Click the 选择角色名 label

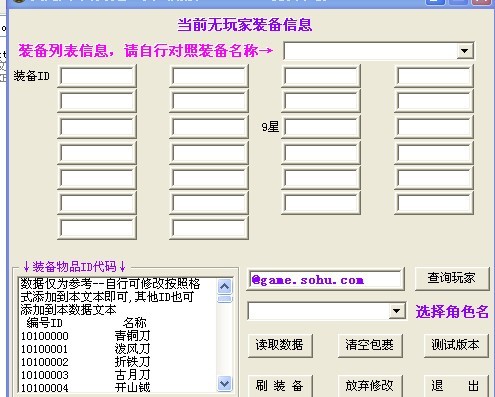coord(452,312)
